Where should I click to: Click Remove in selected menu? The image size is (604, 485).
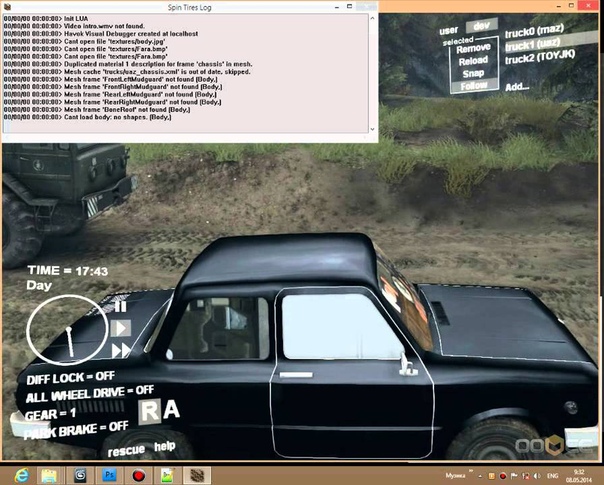pyautogui.click(x=473, y=49)
